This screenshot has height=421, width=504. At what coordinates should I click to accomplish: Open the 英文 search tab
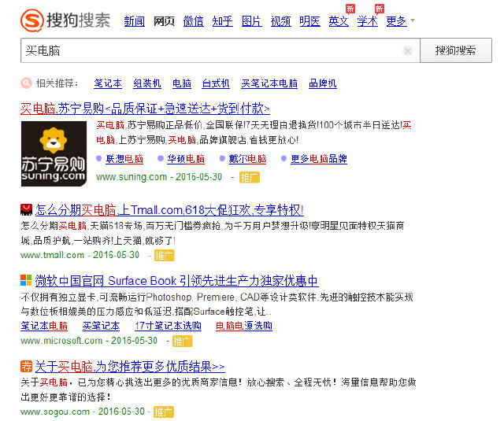pyautogui.click(x=339, y=21)
